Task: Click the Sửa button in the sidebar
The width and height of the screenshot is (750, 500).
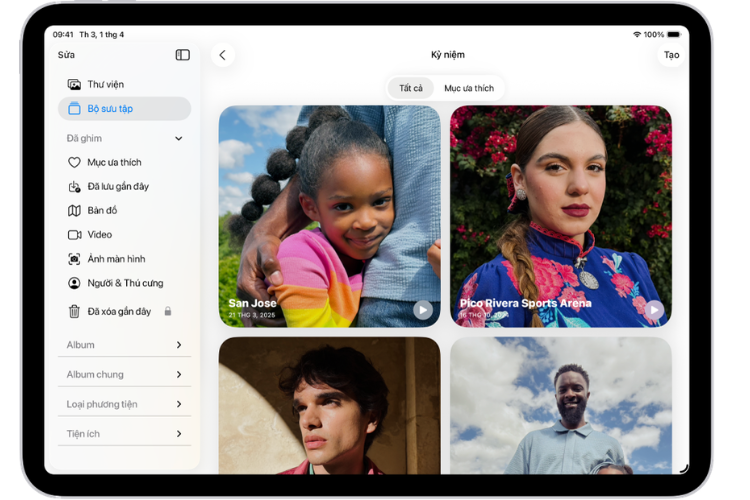Action: pos(66,55)
